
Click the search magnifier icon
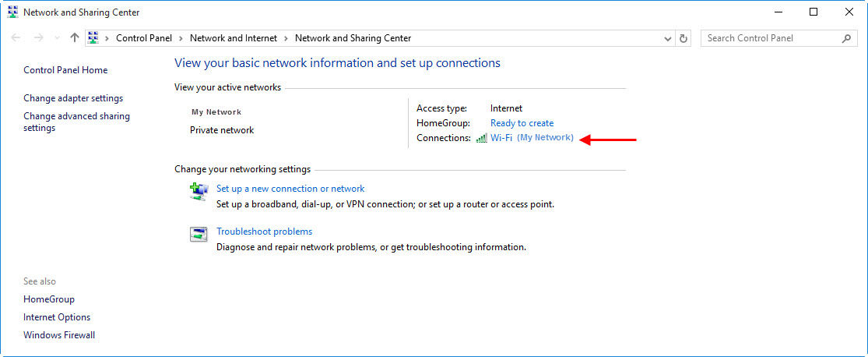click(x=846, y=38)
